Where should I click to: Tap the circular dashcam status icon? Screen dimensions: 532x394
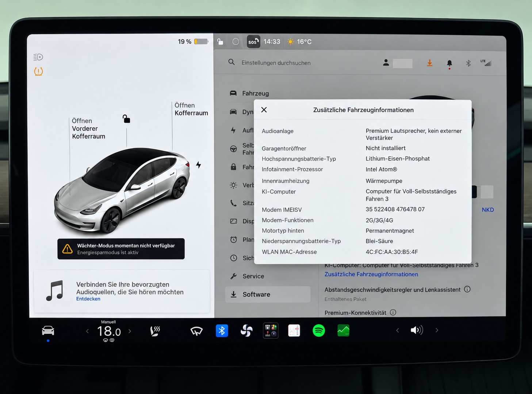tap(236, 42)
